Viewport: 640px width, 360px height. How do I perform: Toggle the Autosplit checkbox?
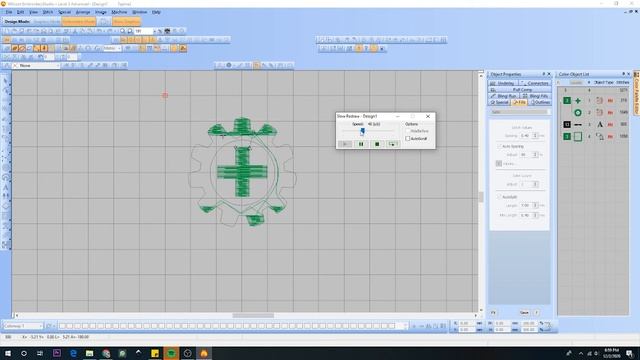point(499,197)
